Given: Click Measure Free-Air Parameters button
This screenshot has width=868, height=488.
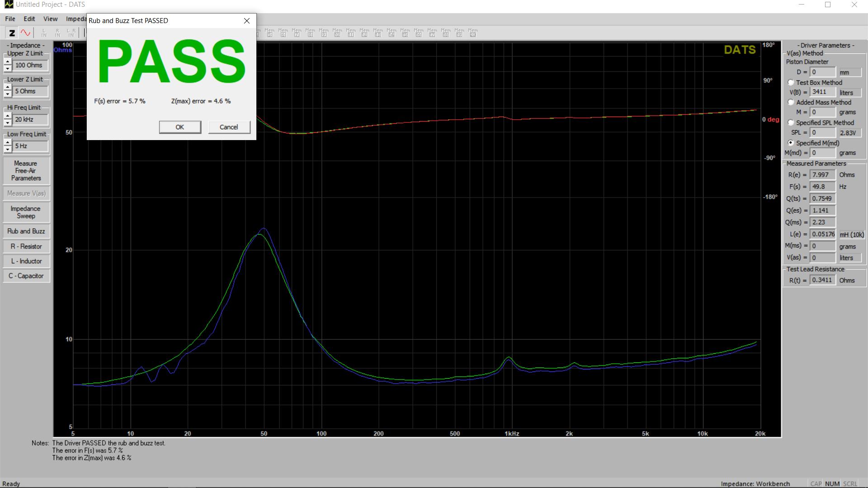Looking at the screenshot, I should 26,171.
